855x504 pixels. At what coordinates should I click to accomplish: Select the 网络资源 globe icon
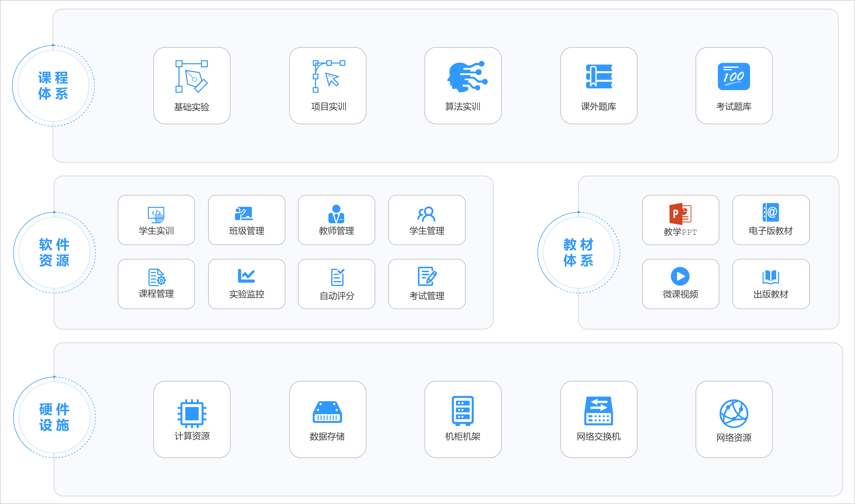pos(734,413)
